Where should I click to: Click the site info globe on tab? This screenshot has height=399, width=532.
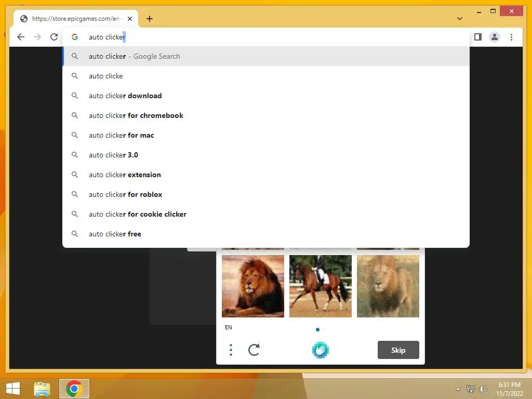pyautogui.click(x=24, y=19)
